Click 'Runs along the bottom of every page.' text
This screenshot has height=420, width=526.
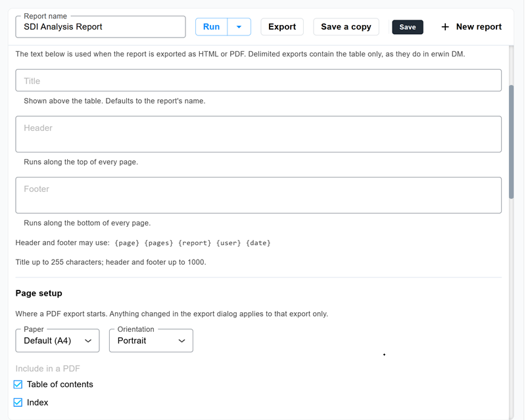tap(87, 223)
